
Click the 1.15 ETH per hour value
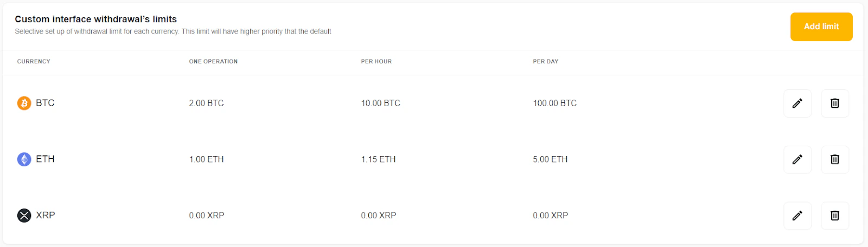378,160
